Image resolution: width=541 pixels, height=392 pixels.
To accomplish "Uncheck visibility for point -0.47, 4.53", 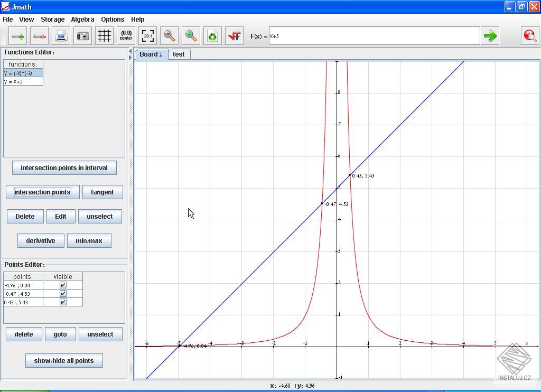I will [63, 293].
